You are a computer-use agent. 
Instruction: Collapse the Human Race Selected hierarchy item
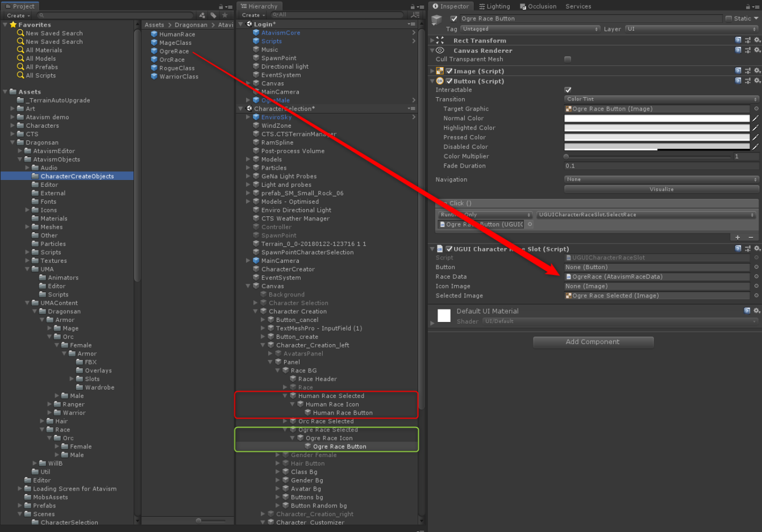285,396
